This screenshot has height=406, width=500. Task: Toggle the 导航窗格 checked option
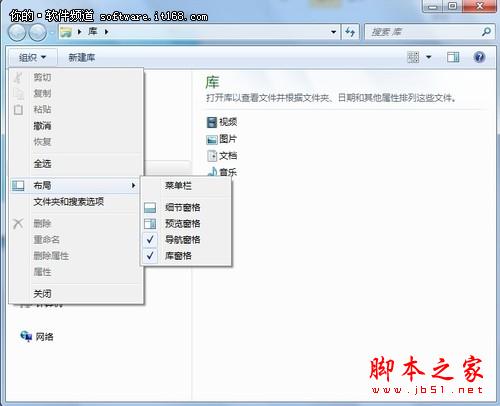[187, 240]
